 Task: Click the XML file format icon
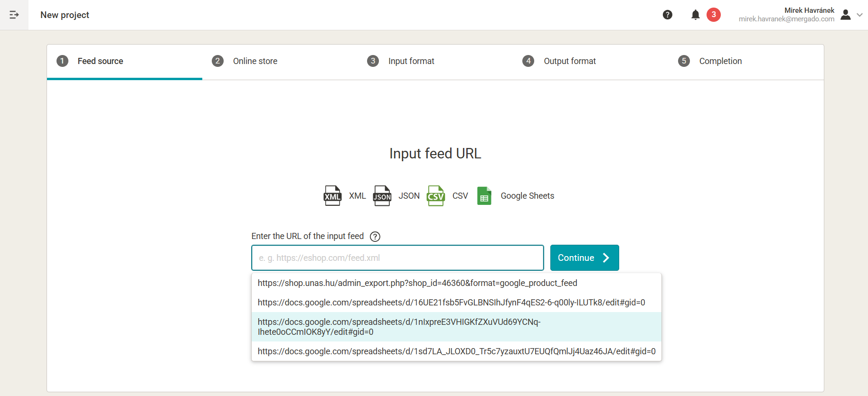[332, 196]
